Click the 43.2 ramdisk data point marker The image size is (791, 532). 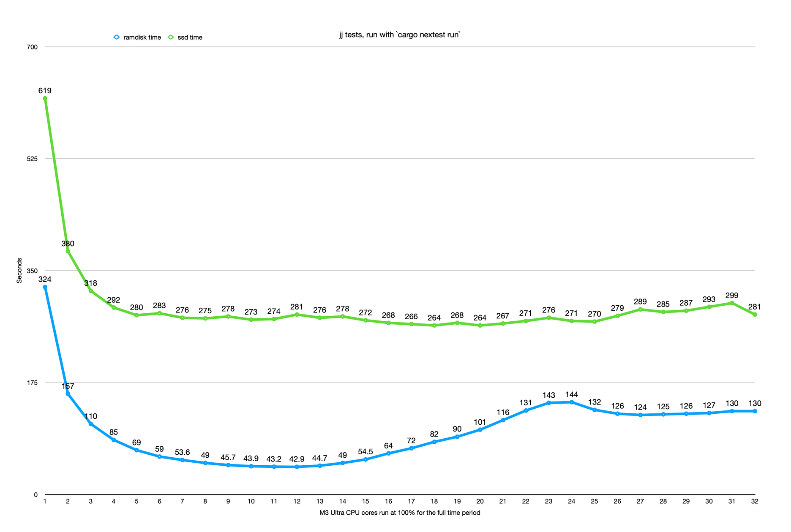[274, 467]
